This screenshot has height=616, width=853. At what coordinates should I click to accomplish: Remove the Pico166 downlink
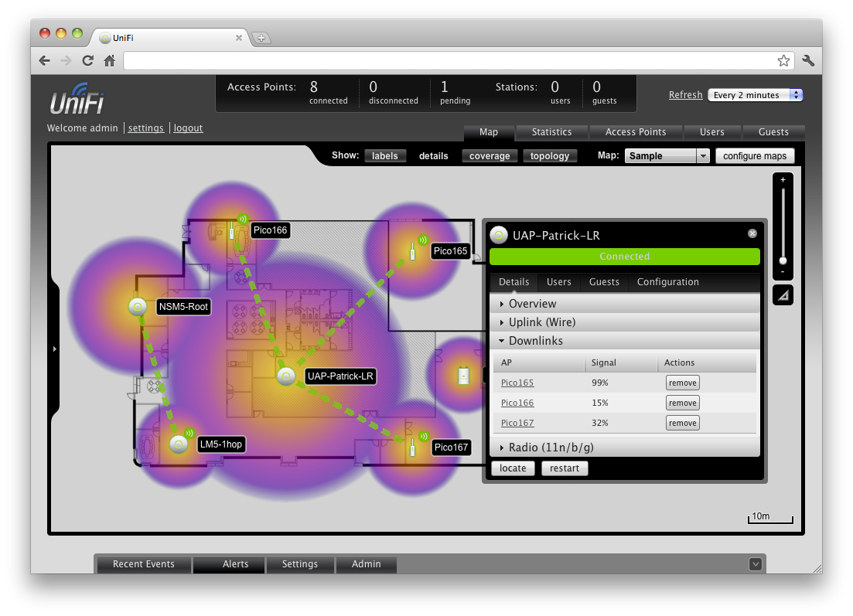tap(682, 403)
